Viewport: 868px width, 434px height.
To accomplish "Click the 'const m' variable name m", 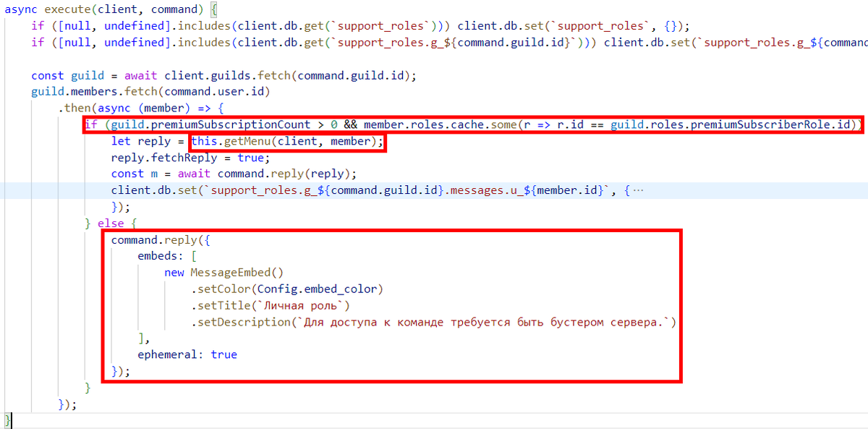I will pos(154,174).
